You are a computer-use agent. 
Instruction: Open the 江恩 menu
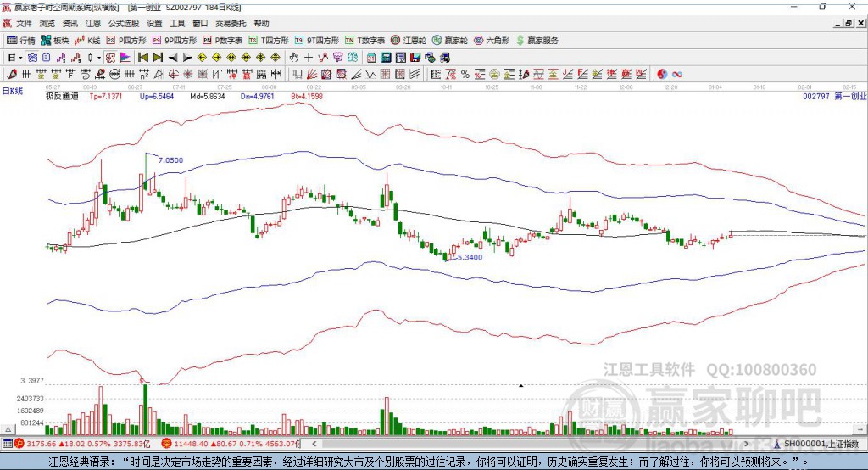point(92,24)
